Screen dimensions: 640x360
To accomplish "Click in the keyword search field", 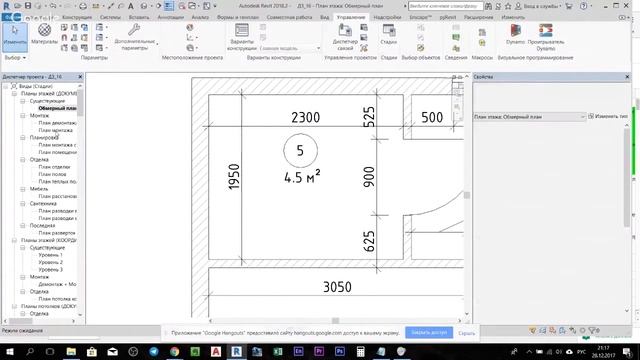I will tap(445, 6).
